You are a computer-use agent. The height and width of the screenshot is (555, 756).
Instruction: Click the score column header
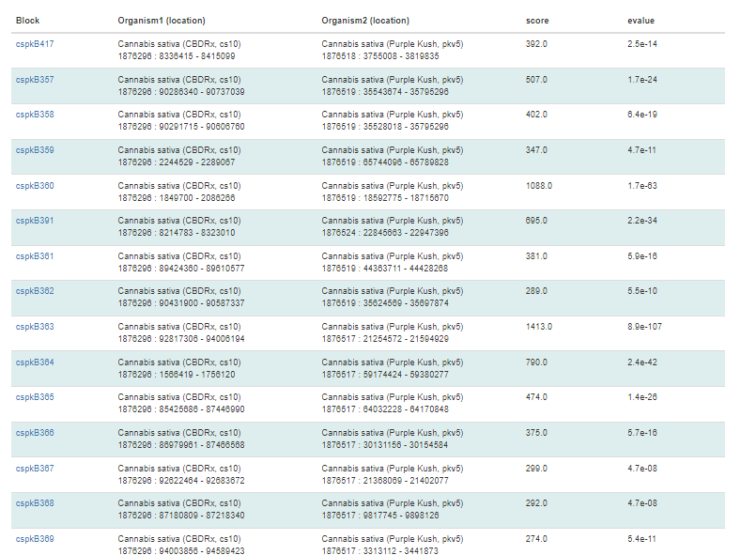[x=537, y=21]
